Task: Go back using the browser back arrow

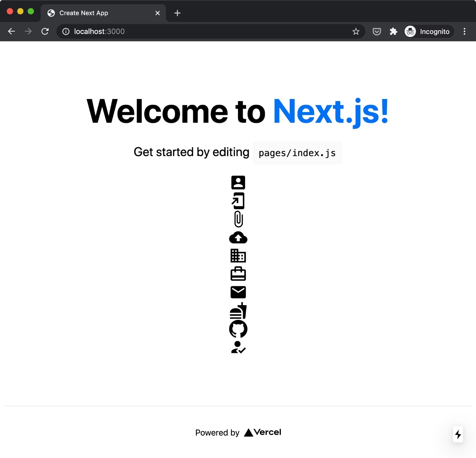Action: click(x=11, y=32)
